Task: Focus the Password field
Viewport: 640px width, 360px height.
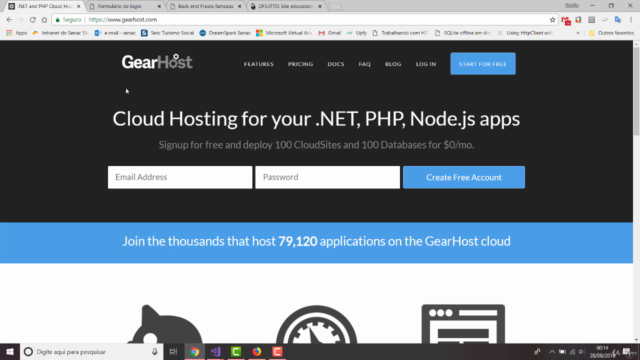Action: (327, 177)
